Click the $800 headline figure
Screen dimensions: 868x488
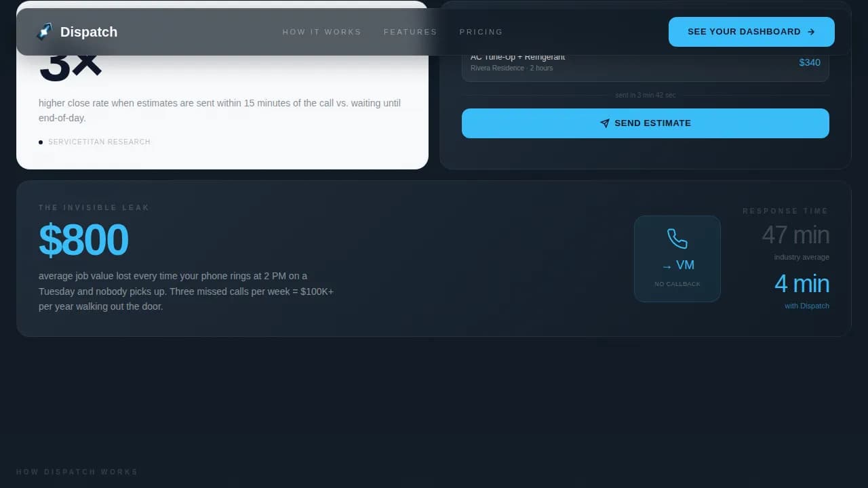[83, 240]
